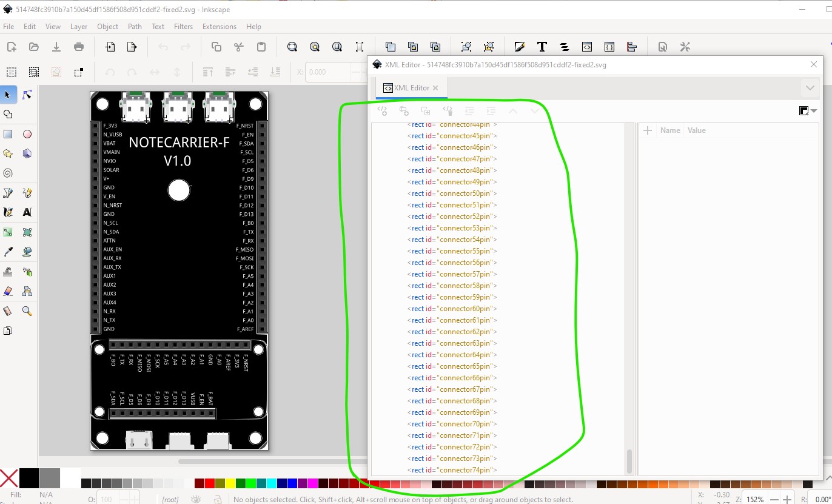832x504 pixels.
Task: Select the Mesh gradient tool
Action: point(27,232)
